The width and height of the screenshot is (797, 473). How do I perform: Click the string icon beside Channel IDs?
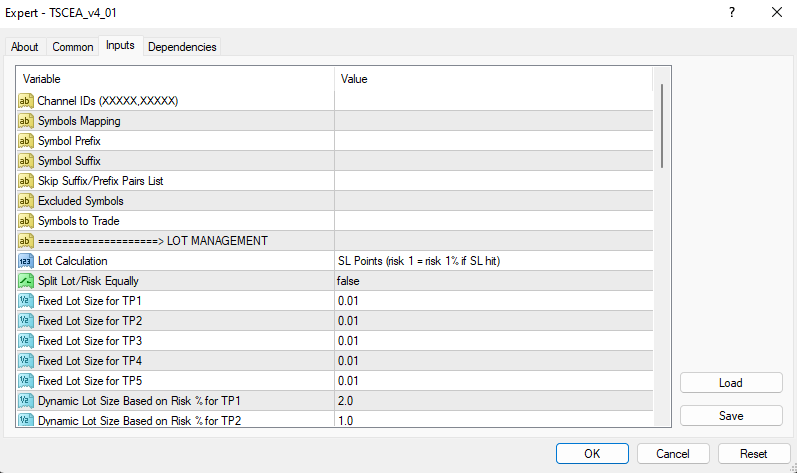coord(26,101)
